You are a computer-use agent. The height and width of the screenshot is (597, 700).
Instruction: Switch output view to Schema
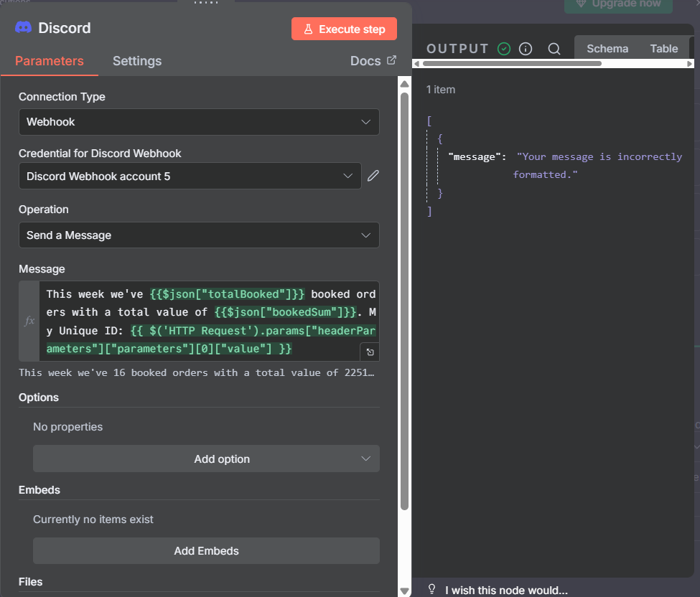(x=607, y=49)
